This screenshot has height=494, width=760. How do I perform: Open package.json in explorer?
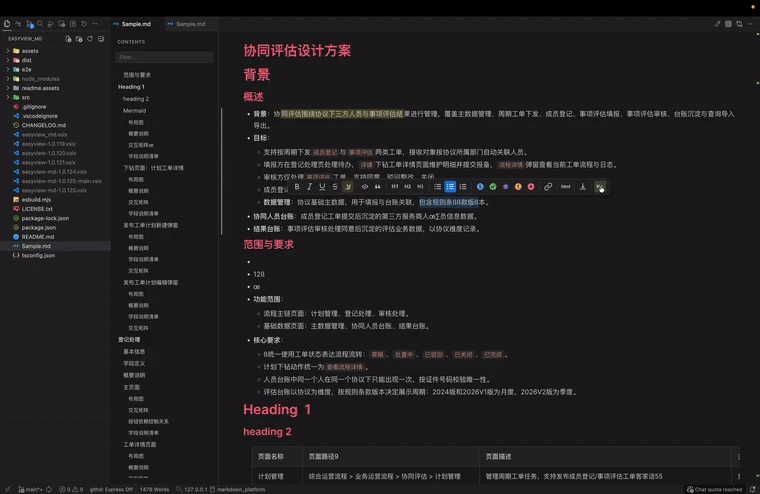pos(55,227)
